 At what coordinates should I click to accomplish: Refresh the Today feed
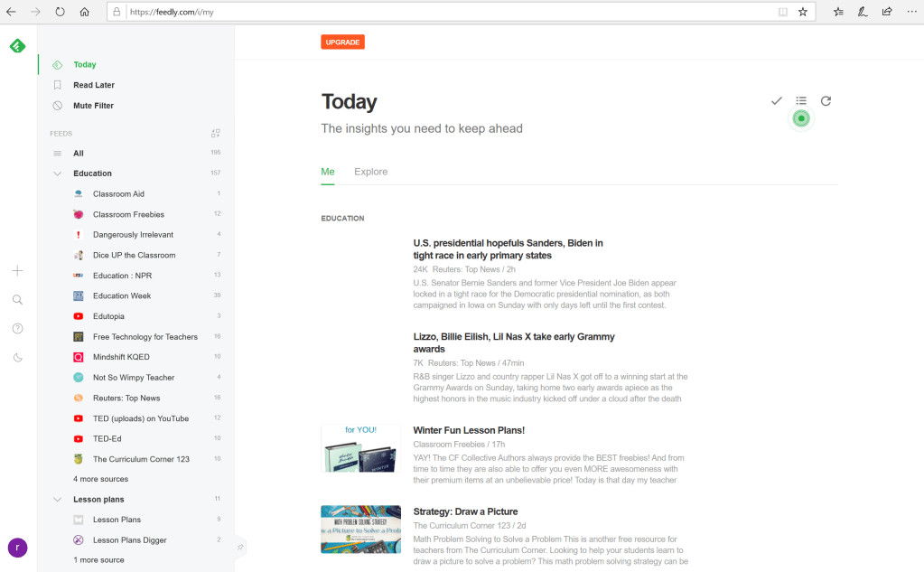[x=826, y=101]
